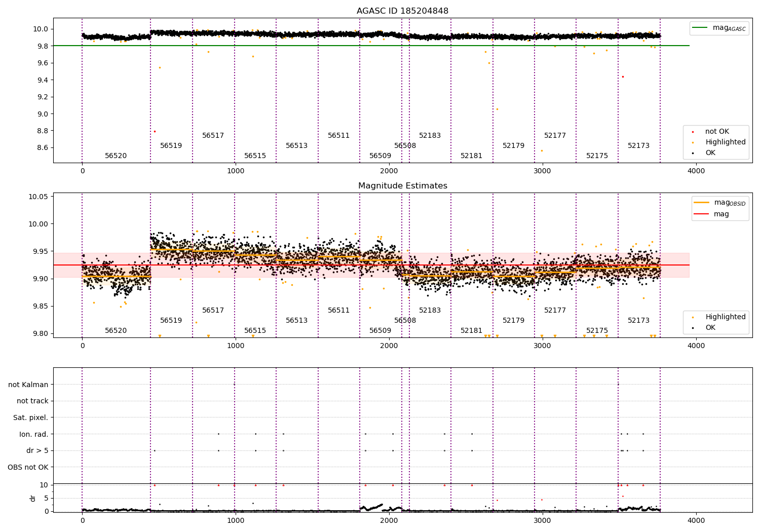Screen dimensions: 760x532
Task: Select OBSID label 52173 in Magnitude Estimates plot
Action: [639, 321]
